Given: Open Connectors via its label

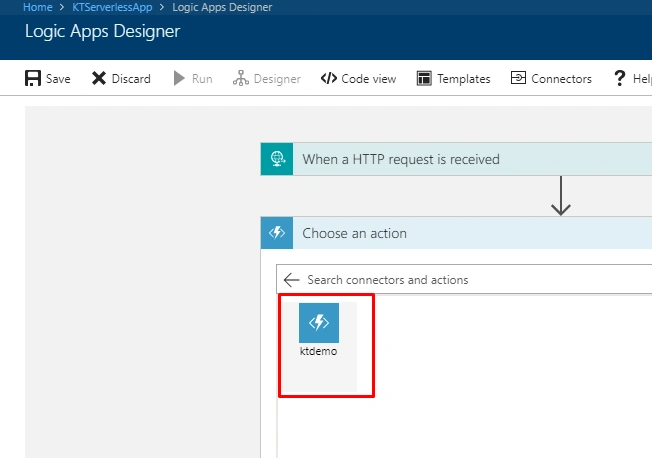Looking at the screenshot, I should click(x=561, y=79).
